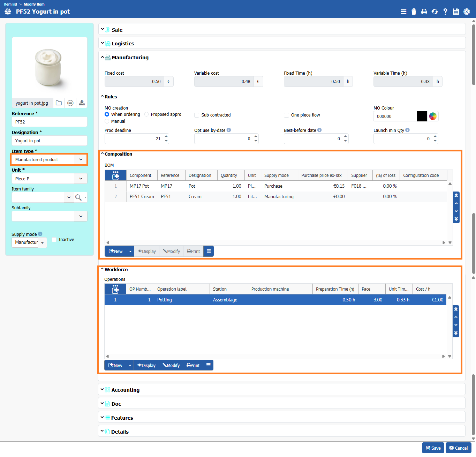Screen dimensions: 476x457
Task: Open the help question mark icon
Action: click(445, 12)
